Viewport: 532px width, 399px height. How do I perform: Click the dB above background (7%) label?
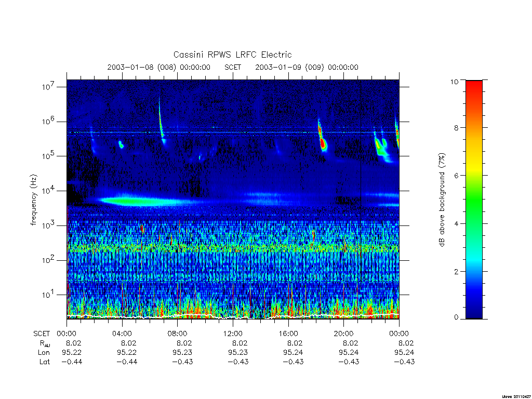(442, 200)
